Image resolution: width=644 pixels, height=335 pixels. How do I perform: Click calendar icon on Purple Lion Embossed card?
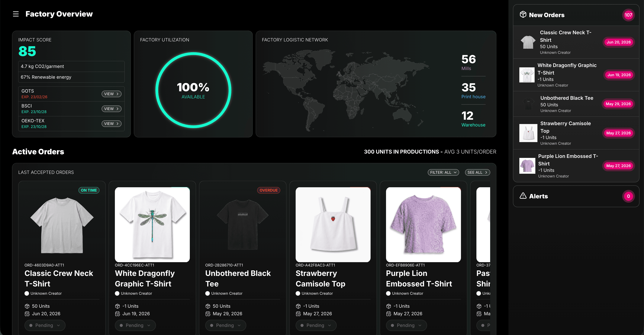pos(388,314)
